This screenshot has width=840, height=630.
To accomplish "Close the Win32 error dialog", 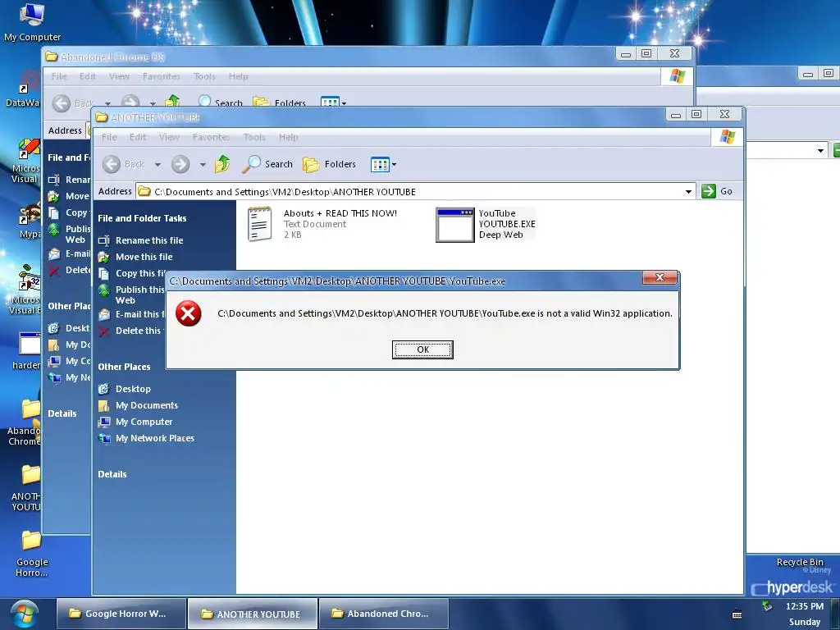I will pyautogui.click(x=660, y=277).
